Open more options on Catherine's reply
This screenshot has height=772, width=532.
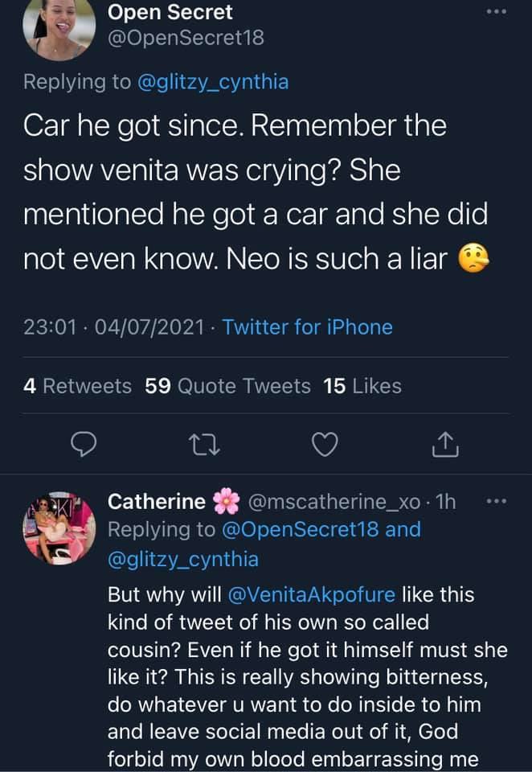(x=497, y=501)
